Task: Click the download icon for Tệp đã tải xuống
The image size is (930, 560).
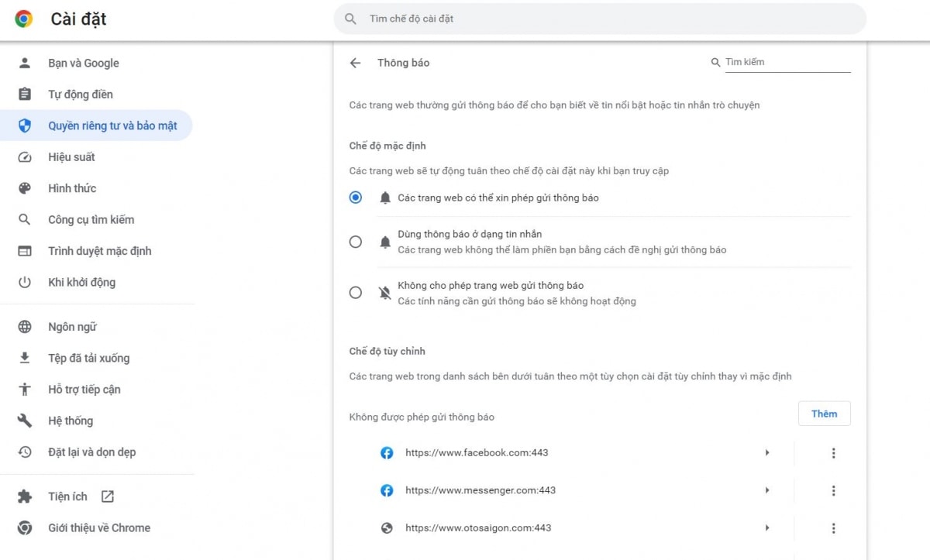Action: (x=25, y=358)
